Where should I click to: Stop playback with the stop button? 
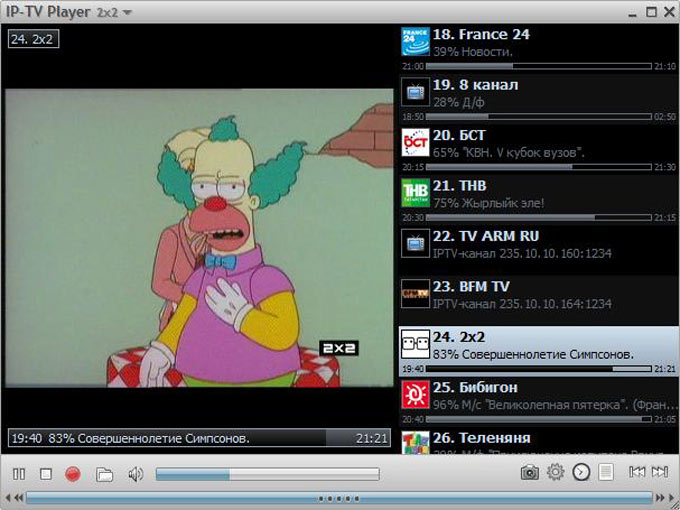point(46,474)
